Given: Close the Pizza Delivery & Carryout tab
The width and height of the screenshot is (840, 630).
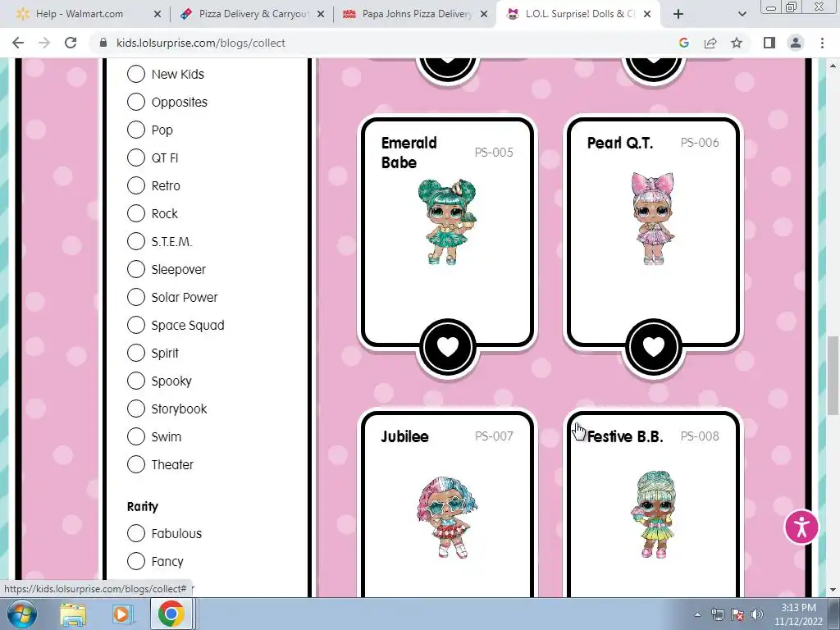Looking at the screenshot, I should tap(321, 14).
